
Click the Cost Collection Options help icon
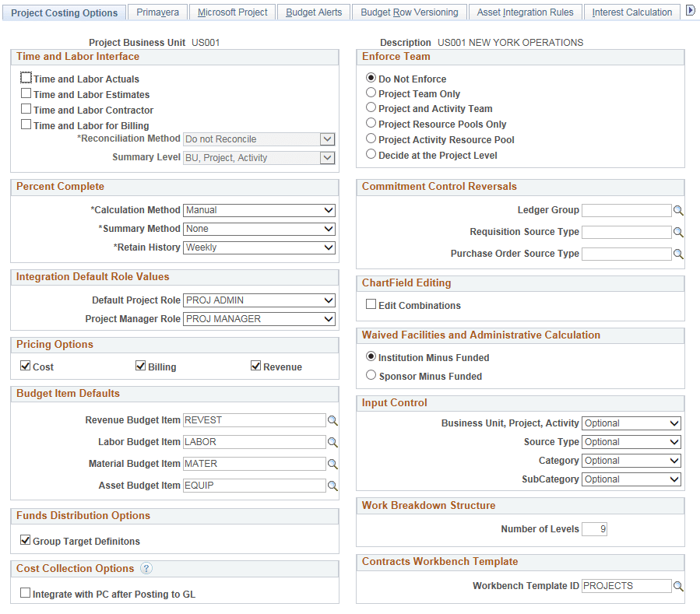[146, 568]
